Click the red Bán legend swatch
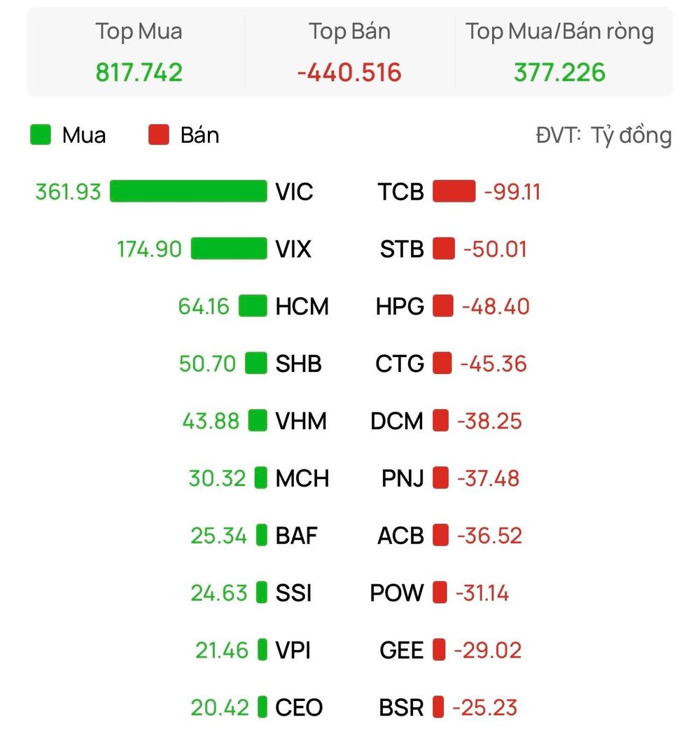Viewport: 700px width, 736px height. (x=159, y=134)
